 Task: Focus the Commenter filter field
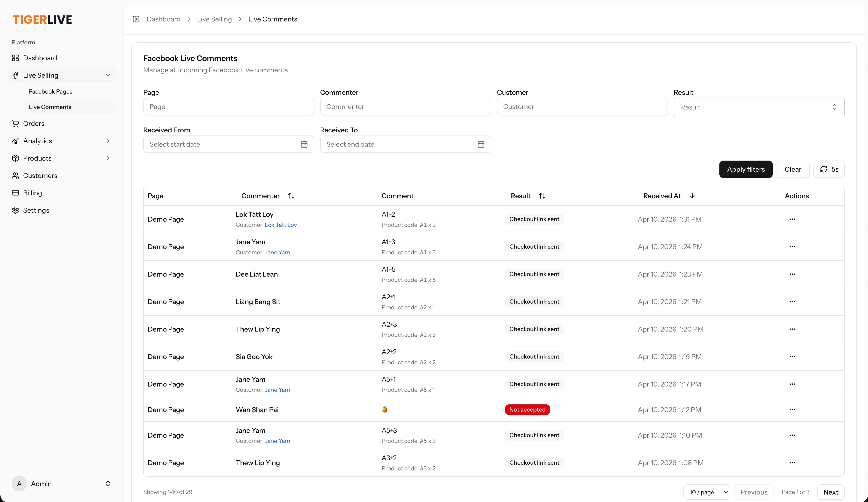405,107
